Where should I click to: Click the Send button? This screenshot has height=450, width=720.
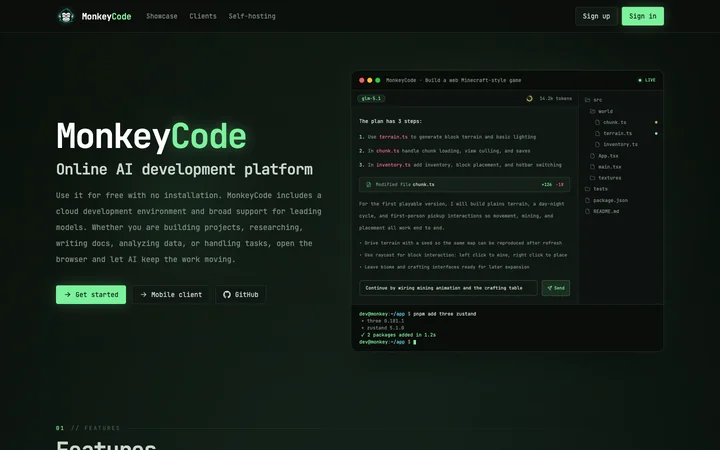point(556,288)
